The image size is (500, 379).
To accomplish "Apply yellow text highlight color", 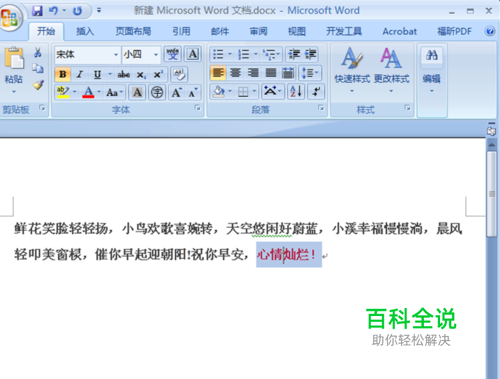I will tap(63, 92).
